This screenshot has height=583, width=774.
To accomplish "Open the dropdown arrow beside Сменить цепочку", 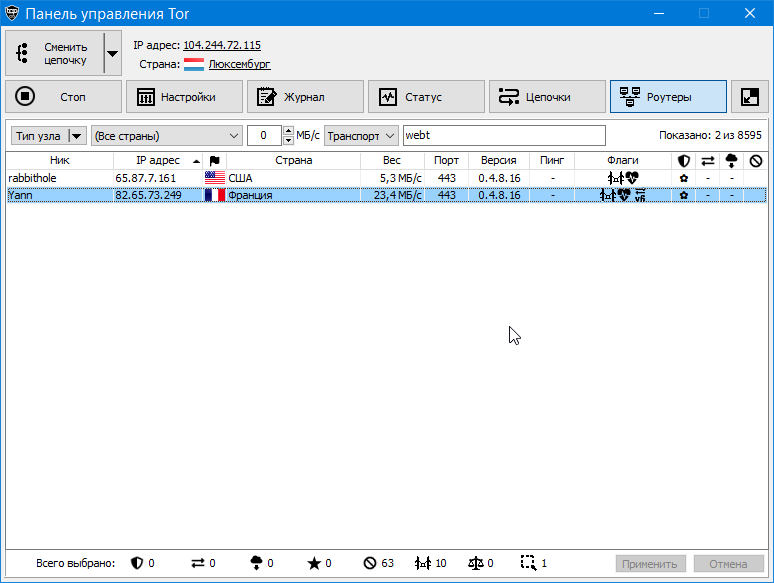I will pos(113,53).
